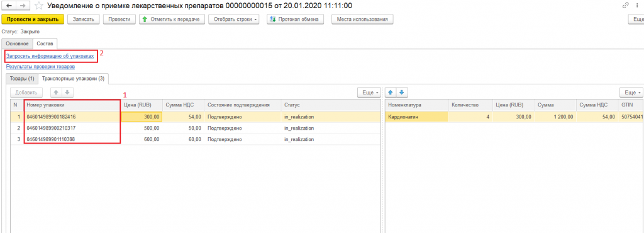Click quantity cell 4 in Кардионатин row

(x=470, y=117)
